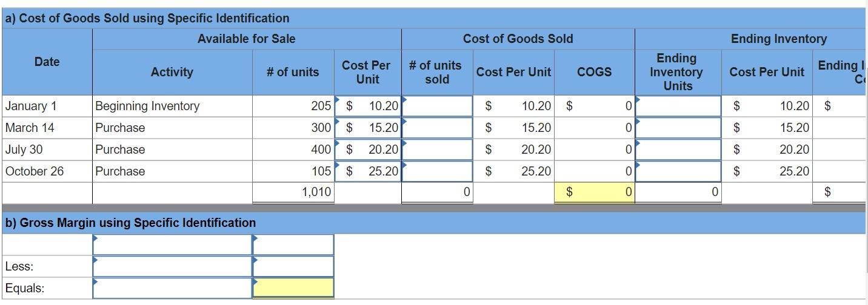Click the Less: row amount field

point(293,266)
